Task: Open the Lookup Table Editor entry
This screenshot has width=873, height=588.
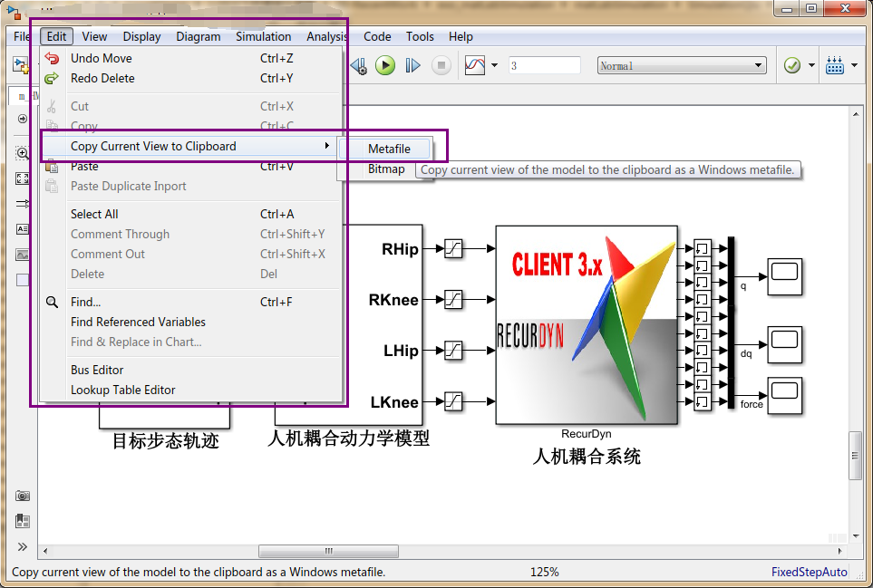Action: (191, 390)
